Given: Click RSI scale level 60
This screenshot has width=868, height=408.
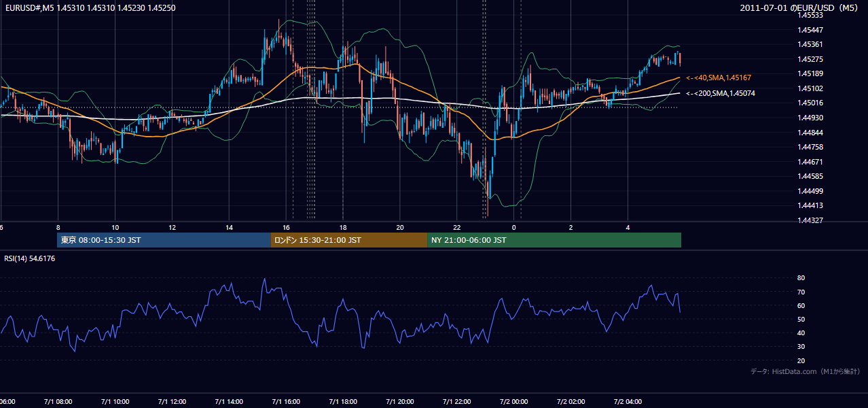Looking at the screenshot, I should (801, 305).
